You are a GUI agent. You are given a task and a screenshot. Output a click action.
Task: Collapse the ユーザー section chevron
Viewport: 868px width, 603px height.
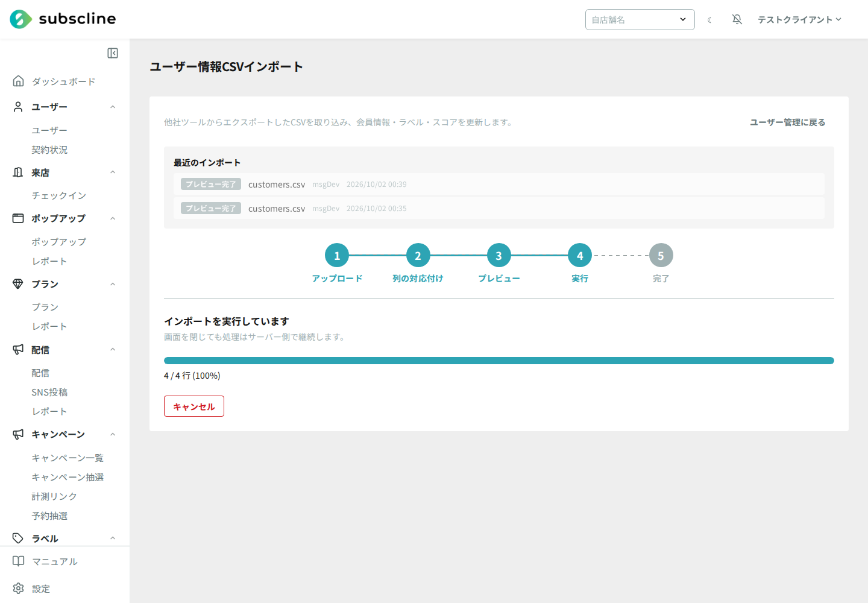click(x=113, y=107)
